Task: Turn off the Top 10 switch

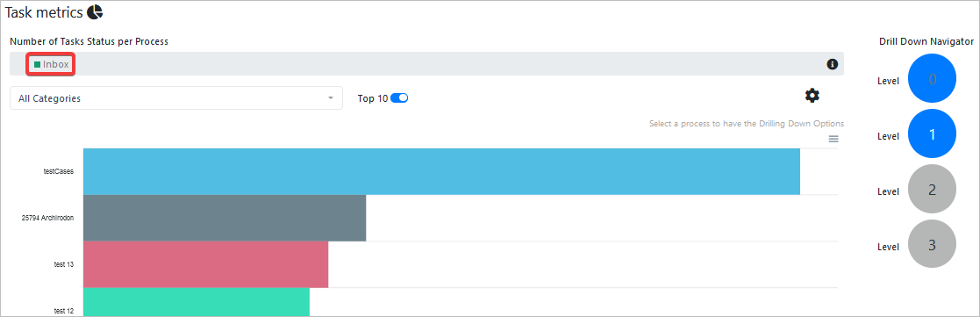Action: tap(398, 98)
